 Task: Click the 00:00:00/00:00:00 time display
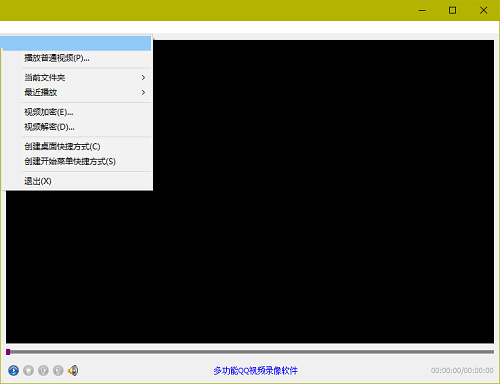click(462, 371)
